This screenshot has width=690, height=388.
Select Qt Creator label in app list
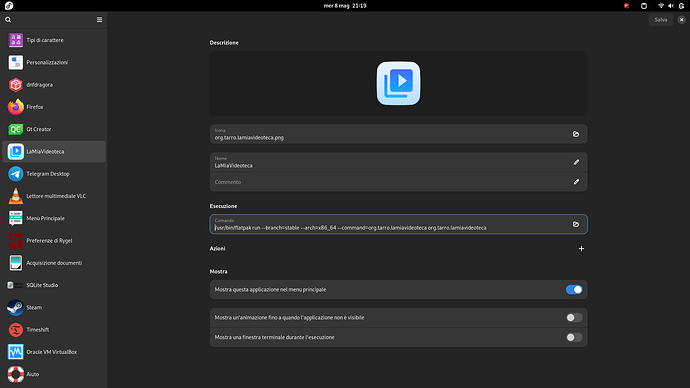click(39, 129)
